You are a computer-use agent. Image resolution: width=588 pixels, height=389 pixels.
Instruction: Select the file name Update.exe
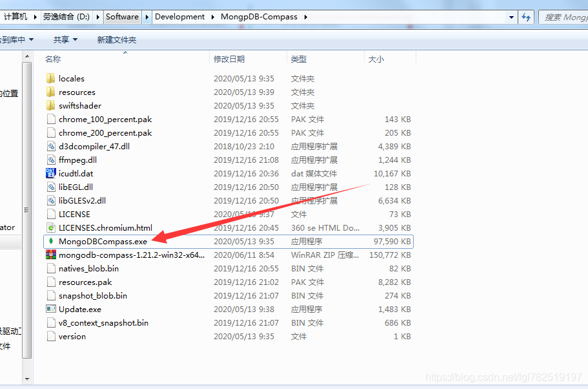(x=80, y=310)
